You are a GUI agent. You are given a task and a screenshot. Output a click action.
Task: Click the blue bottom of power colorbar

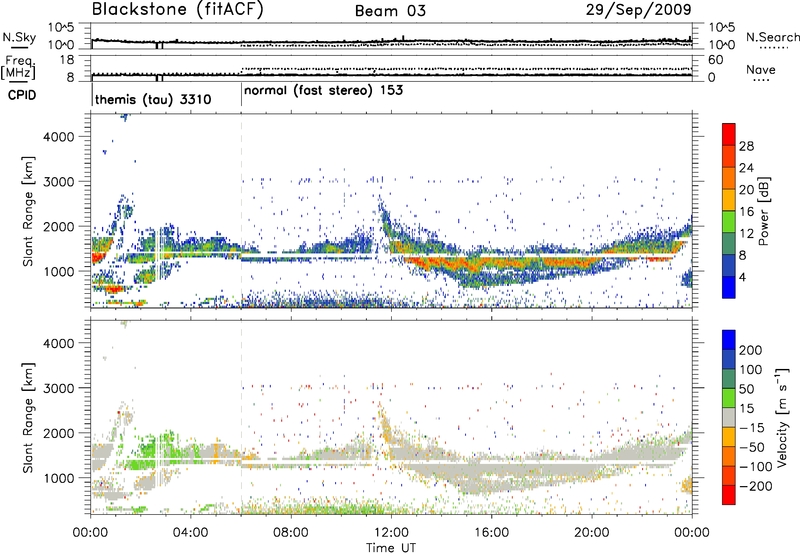729,287
